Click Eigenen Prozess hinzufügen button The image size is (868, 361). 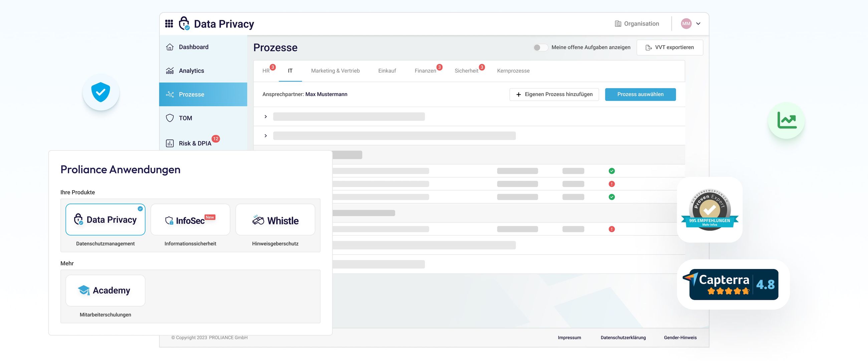click(554, 95)
